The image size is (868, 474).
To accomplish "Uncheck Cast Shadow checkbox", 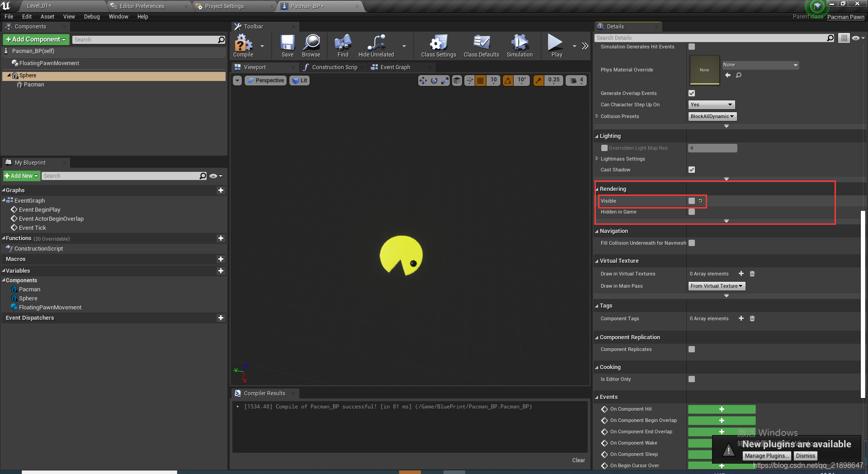I will (x=692, y=170).
